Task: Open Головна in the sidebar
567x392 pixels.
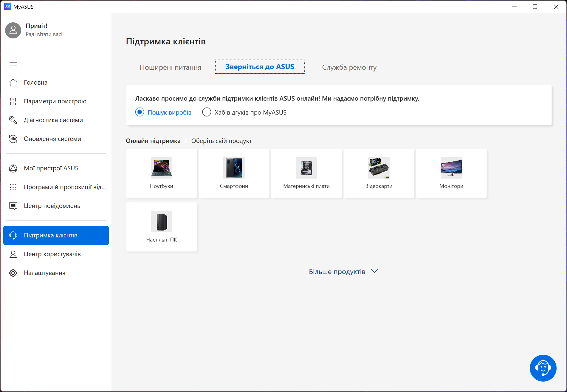Action: point(56,83)
